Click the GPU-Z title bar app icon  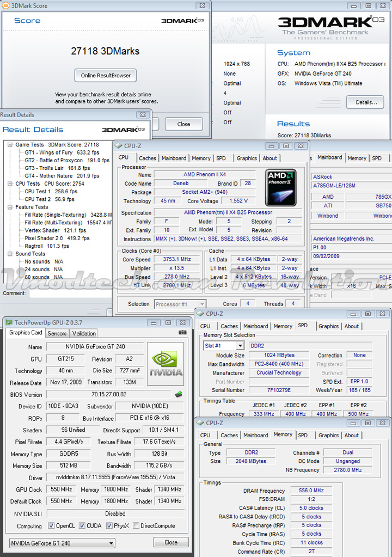pos(9,322)
